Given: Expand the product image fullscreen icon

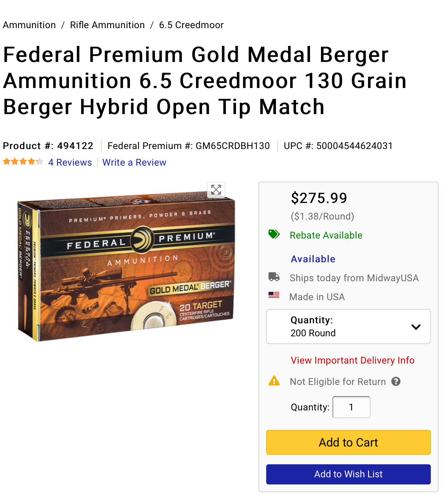Looking at the screenshot, I should pos(216,190).
